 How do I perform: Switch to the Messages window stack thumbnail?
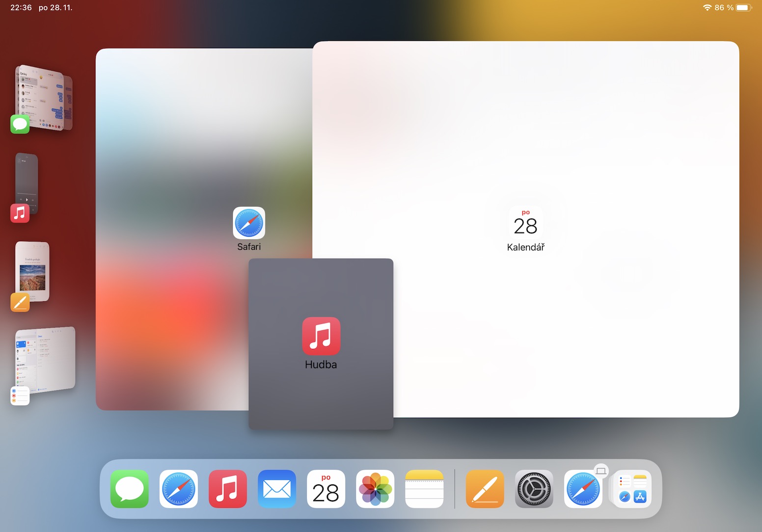[44, 97]
